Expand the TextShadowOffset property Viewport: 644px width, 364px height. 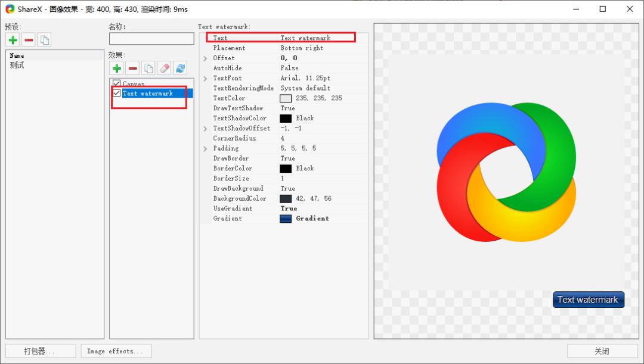tap(206, 129)
